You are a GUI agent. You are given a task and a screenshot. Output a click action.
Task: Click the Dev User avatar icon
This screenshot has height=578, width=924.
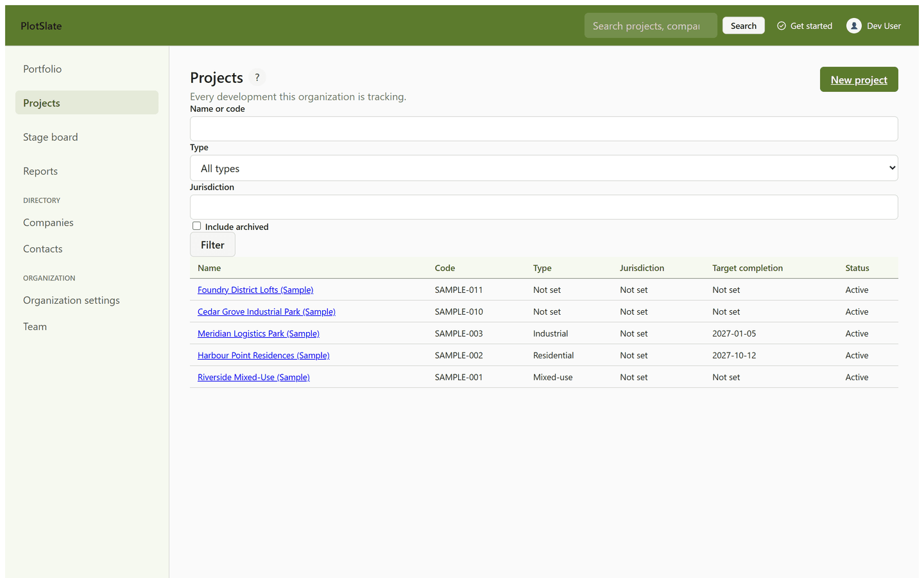853,26
